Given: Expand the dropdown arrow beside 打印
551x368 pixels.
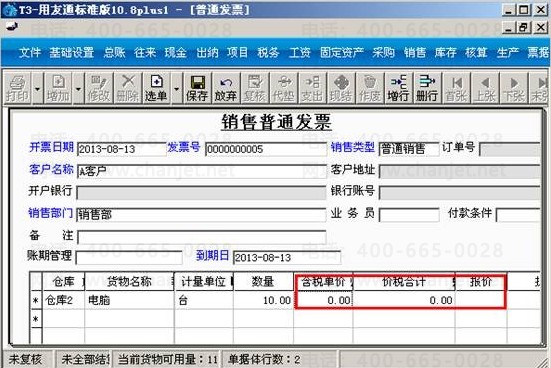Looking at the screenshot, I should 37,88.
